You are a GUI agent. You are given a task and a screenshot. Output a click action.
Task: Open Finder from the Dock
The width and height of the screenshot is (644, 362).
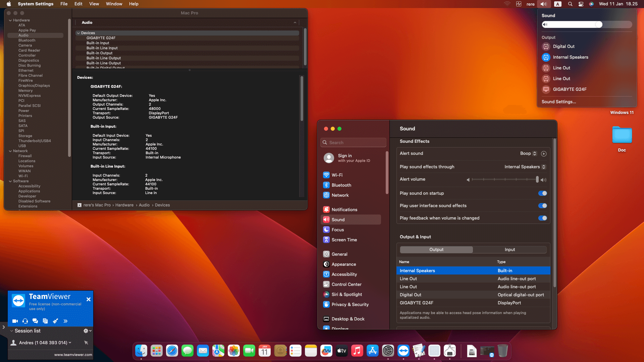click(141, 351)
